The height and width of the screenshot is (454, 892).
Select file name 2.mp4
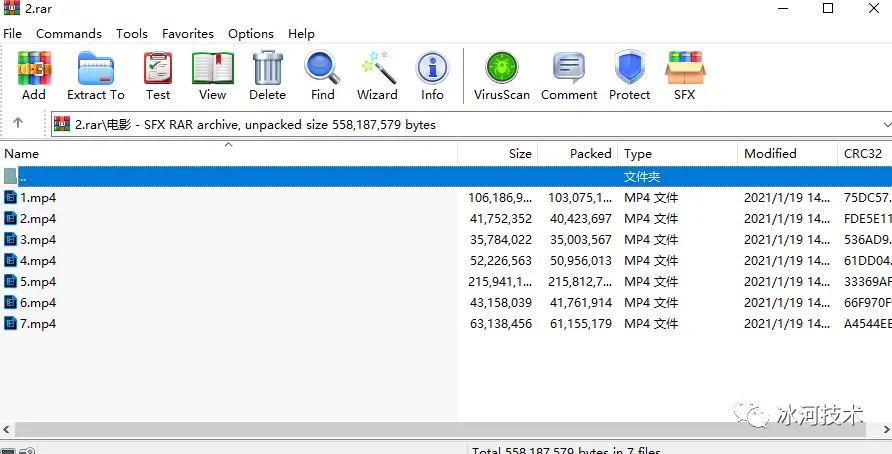click(38, 218)
